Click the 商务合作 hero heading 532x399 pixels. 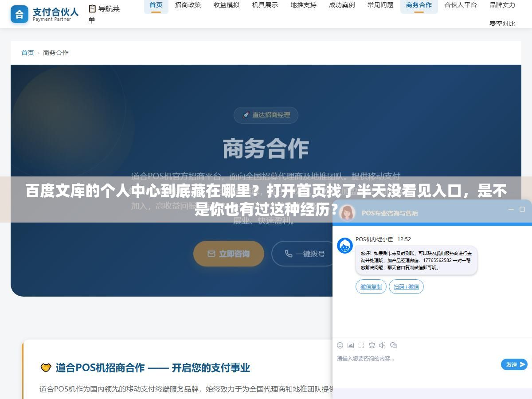coord(266,149)
